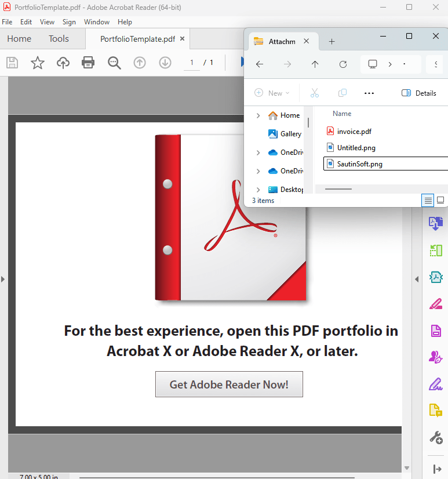Open the teal Compress PDF tool icon
Screen dimensions: 448x479
(x=436, y=277)
